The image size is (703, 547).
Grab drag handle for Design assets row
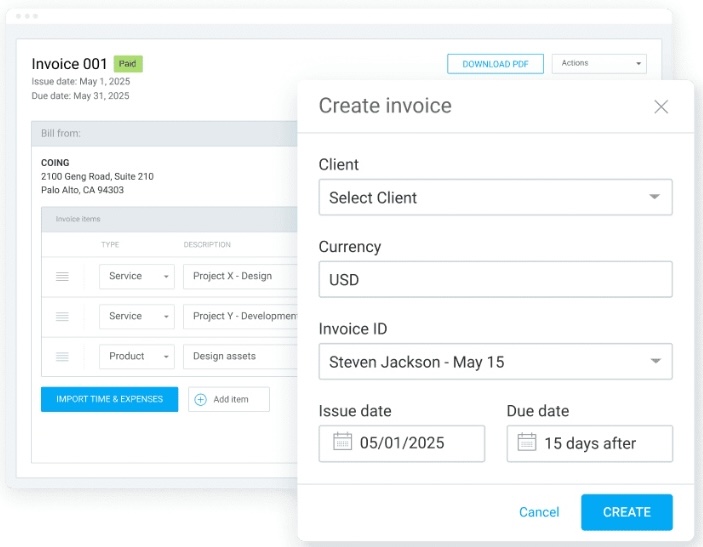click(62, 356)
